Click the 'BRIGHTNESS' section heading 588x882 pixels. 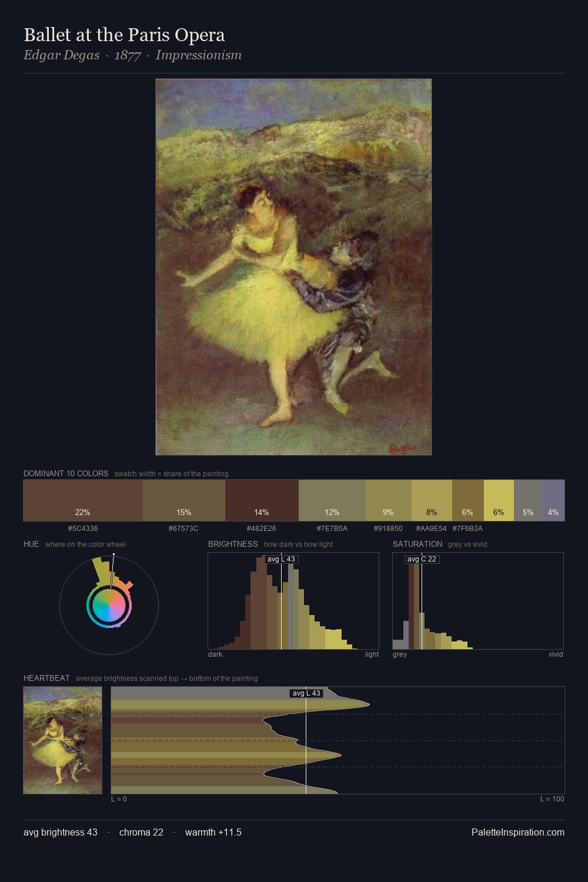pyautogui.click(x=233, y=544)
